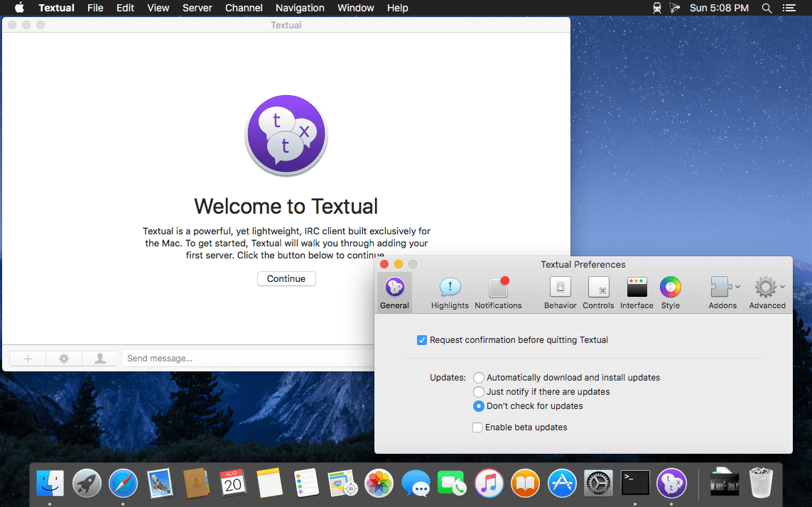Open the Apple menu
Screen dimensions: 812x507
pos(19,8)
